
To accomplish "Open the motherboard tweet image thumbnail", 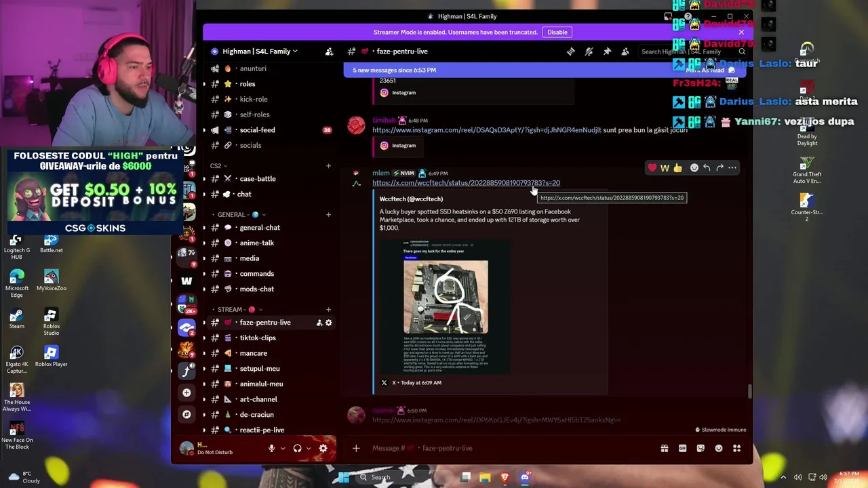I will coord(446,306).
